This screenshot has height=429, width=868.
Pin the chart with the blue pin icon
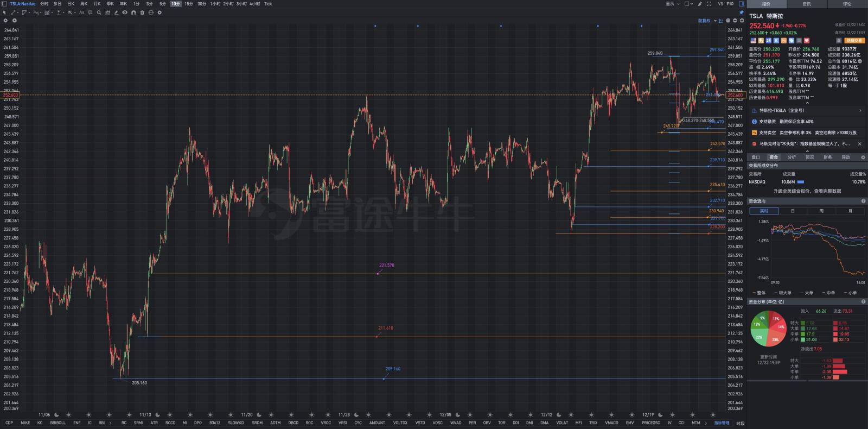[742, 12]
